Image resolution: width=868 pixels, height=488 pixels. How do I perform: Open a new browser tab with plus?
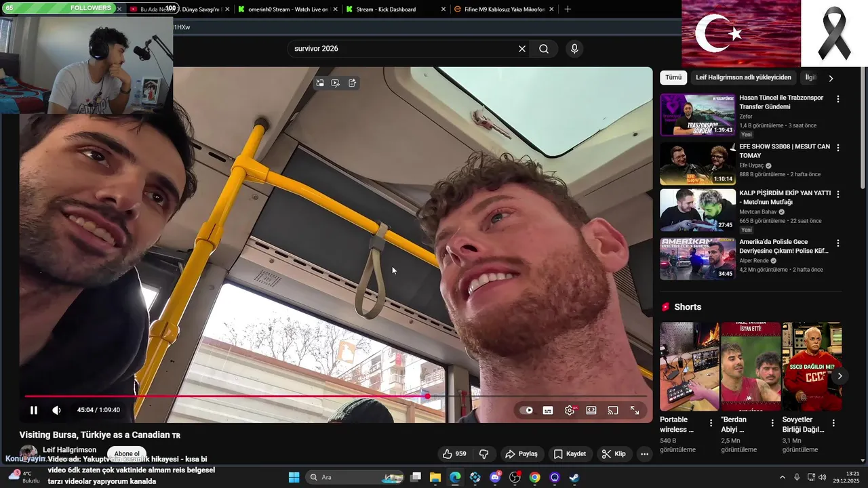coord(568,9)
